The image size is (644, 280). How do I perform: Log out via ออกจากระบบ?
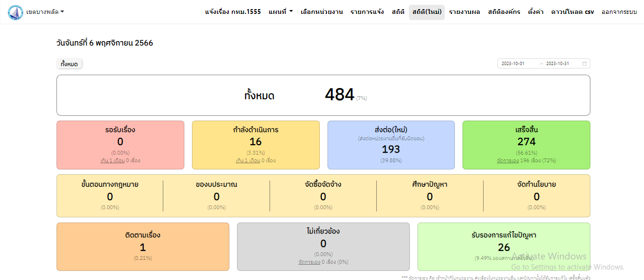tap(619, 12)
